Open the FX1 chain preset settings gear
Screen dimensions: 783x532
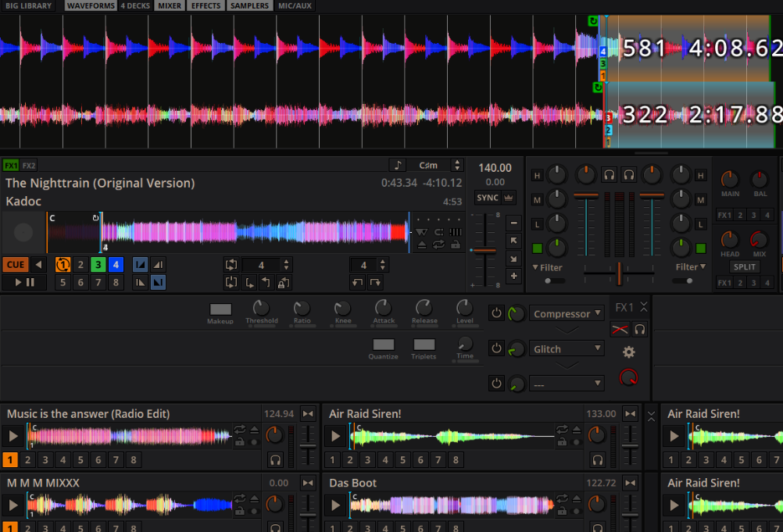tap(627, 352)
